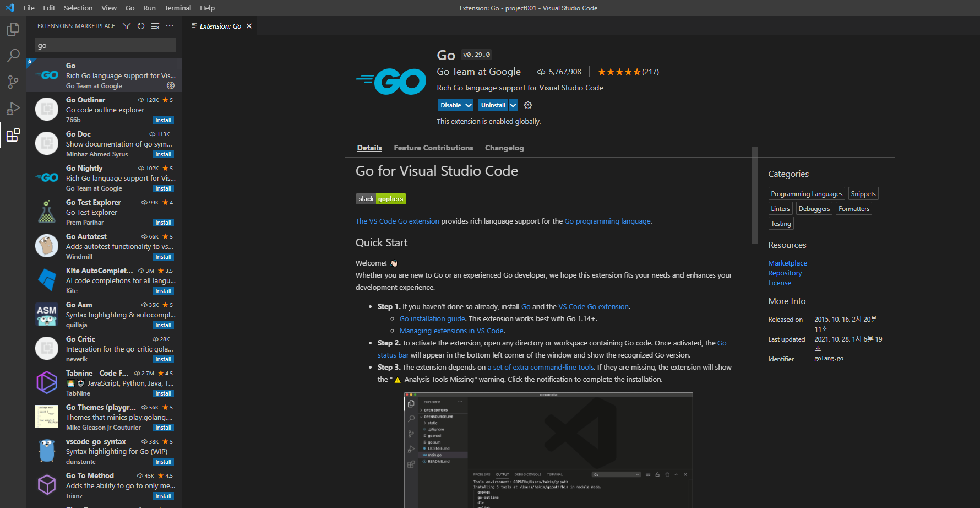Click the Go Asm ASM icon
980x508 pixels.
pos(47,314)
